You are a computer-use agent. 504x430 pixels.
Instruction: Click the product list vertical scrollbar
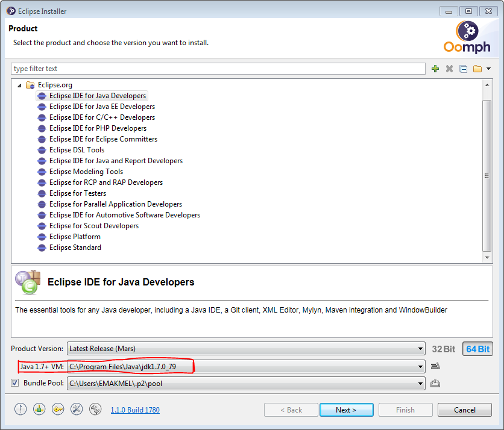click(487, 176)
